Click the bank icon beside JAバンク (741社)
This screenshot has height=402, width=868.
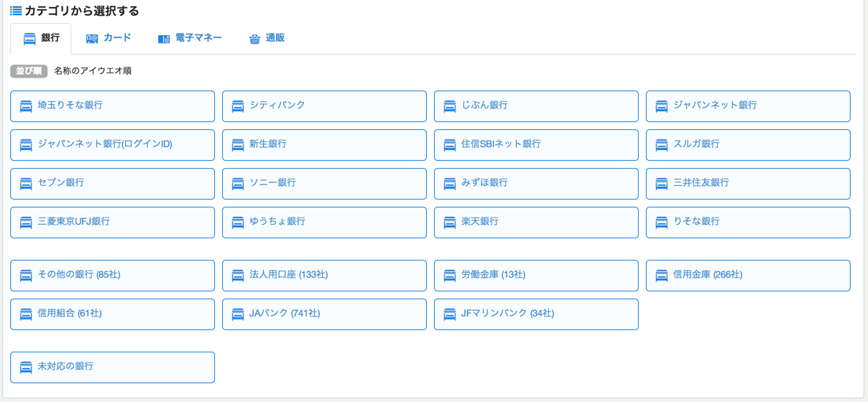click(238, 314)
